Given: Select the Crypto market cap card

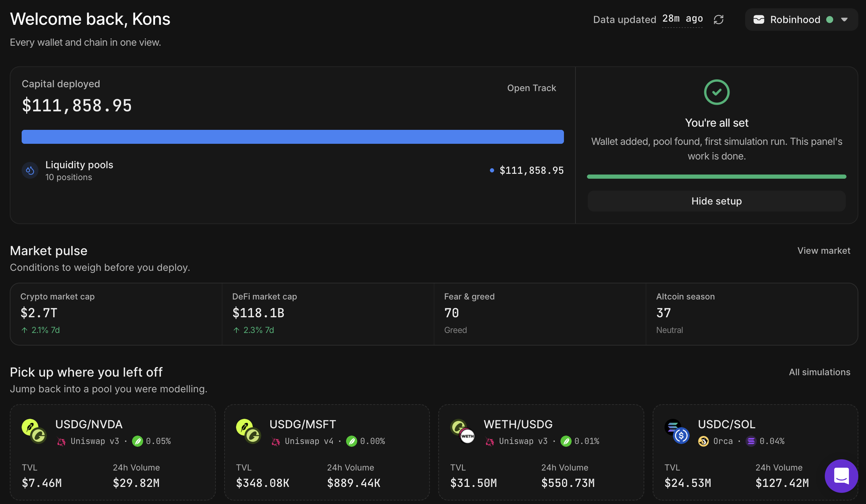Looking at the screenshot, I should pos(116,314).
